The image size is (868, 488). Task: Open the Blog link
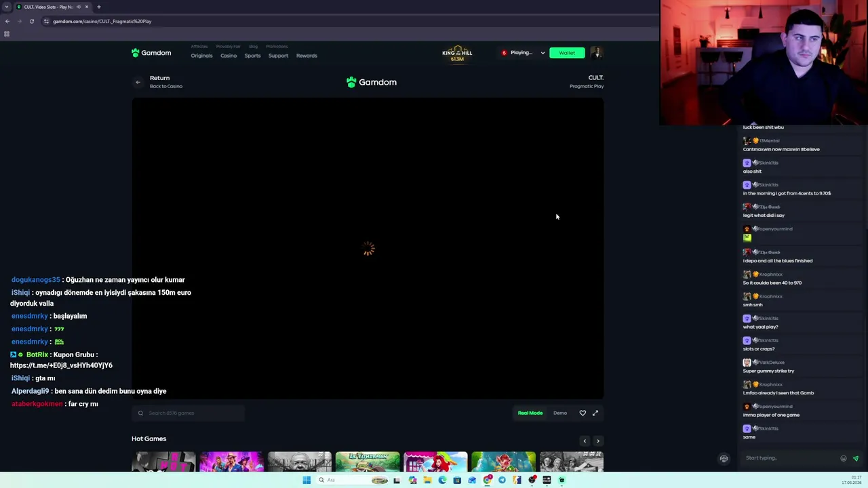(253, 47)
